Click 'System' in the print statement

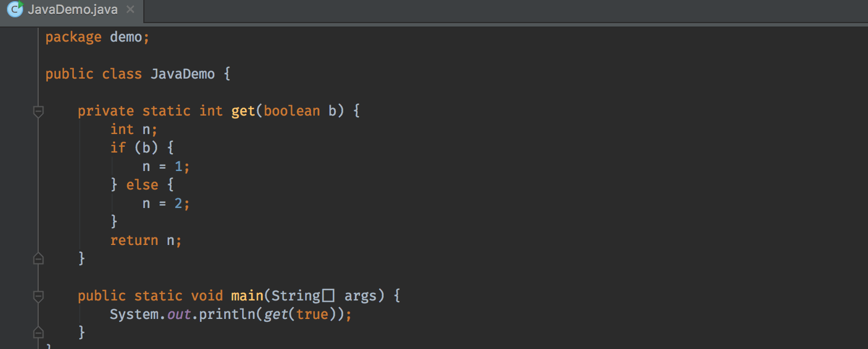point(134,314)
